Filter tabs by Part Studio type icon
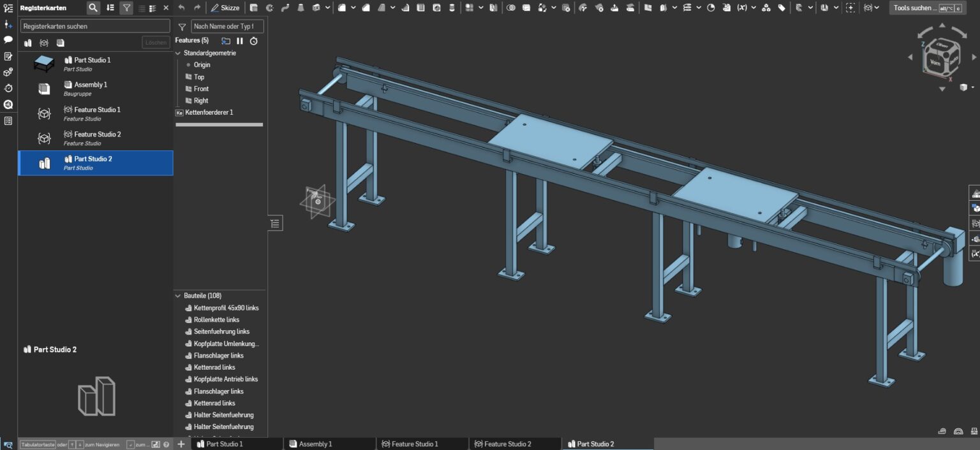Viewport: 980px width, 450px height. tap(28, 43)
